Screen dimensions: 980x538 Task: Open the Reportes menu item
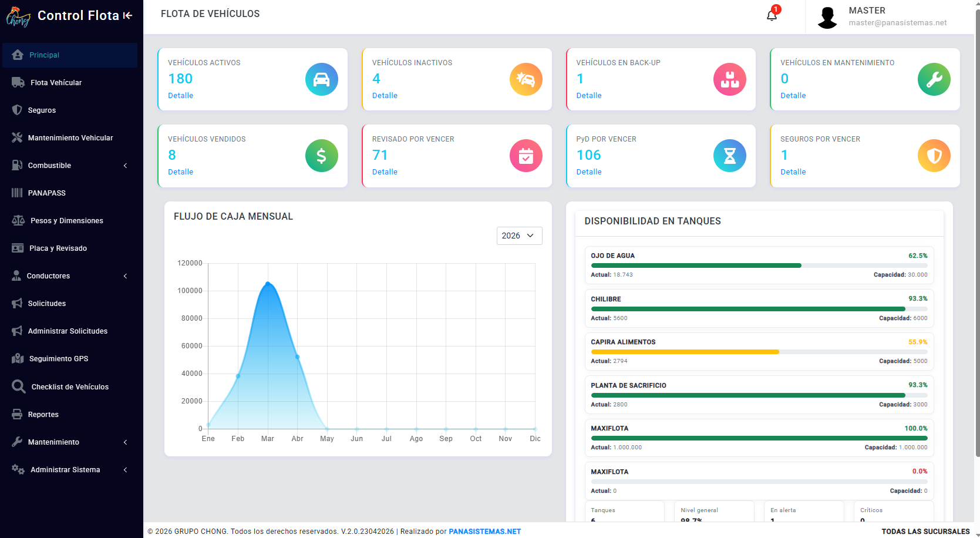click(69, 415)
